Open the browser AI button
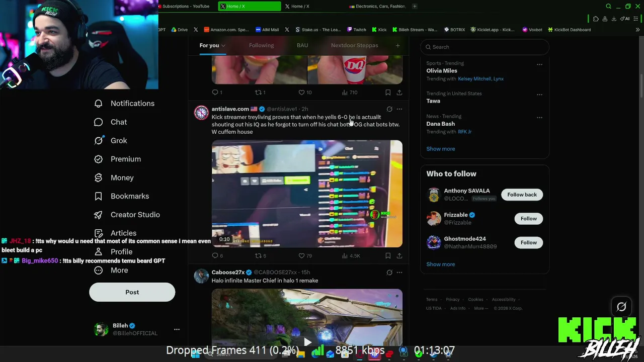 [x=625, y=19]
